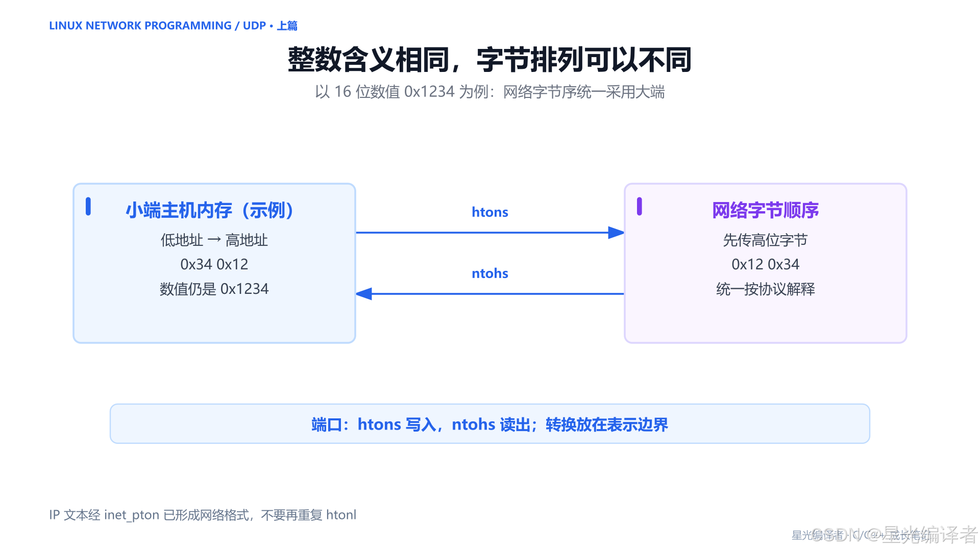Click the text '数值仍是 0x1234'
980x551 pixels.
[x=214, y=289]
